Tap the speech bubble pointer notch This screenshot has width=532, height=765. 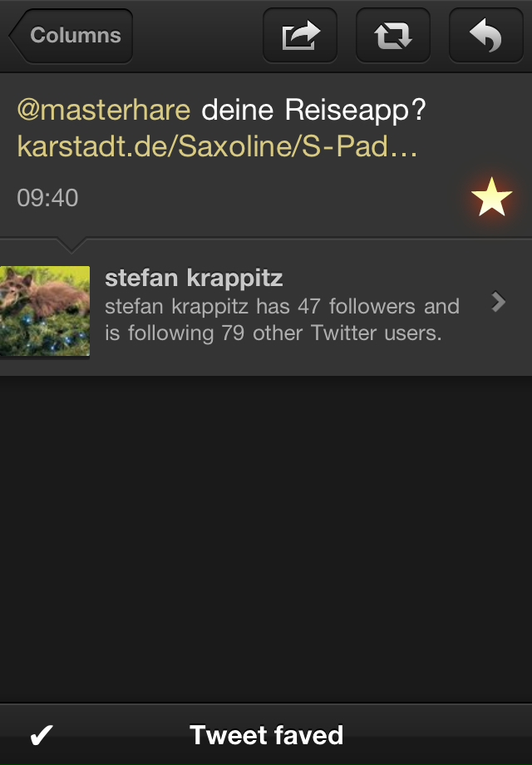(x=71, y=245)
